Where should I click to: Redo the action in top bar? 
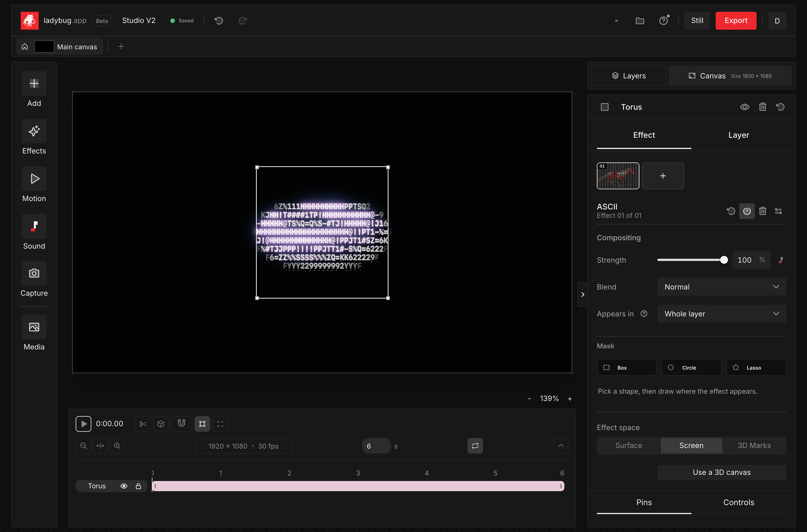tap(243, 21)
